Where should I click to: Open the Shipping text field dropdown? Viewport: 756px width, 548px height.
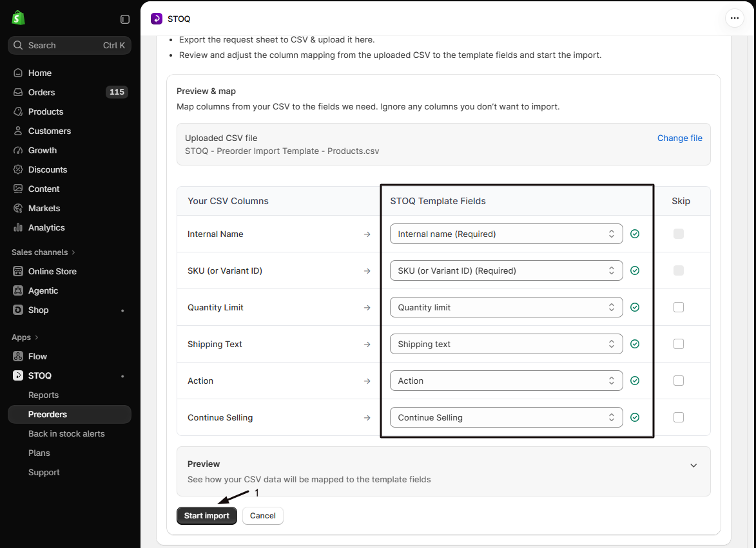point(506,344)
